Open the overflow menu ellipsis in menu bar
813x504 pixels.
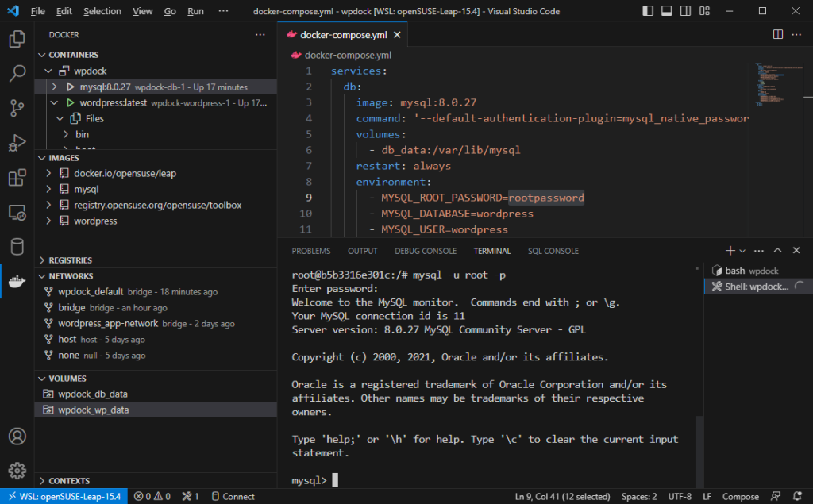pyautogui.click(x=223, y=11)
